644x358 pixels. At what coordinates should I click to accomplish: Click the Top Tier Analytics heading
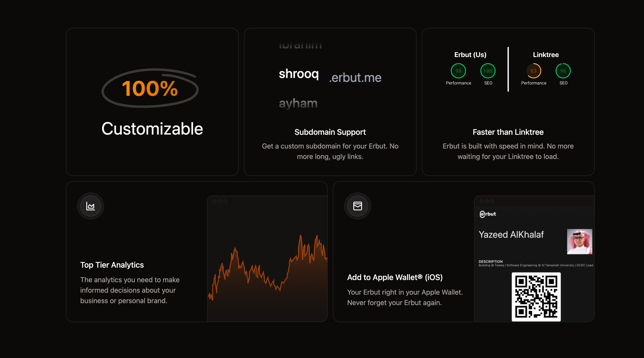(112, 265)
